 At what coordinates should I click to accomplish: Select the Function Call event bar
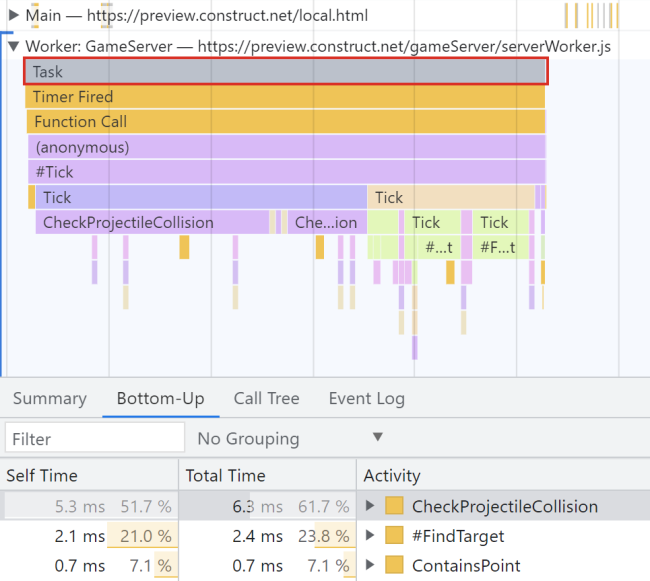286,121
